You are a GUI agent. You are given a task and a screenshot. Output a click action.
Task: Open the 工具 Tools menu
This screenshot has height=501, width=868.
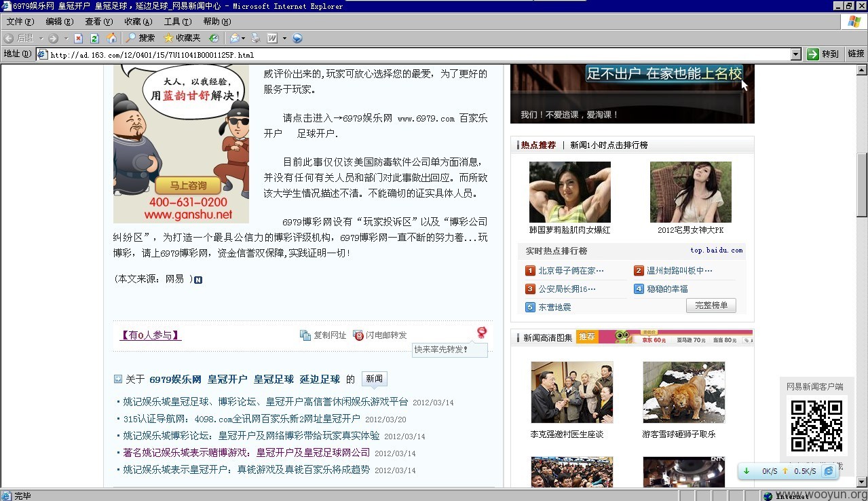[x=177, y=22]
